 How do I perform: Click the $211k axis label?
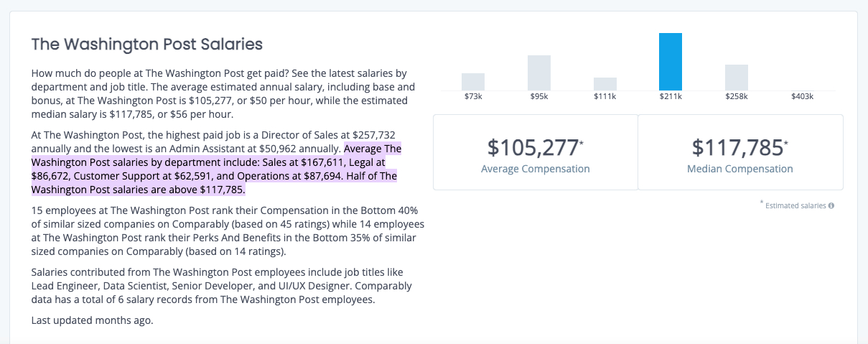pyautogui.click(x=671, y=97)
